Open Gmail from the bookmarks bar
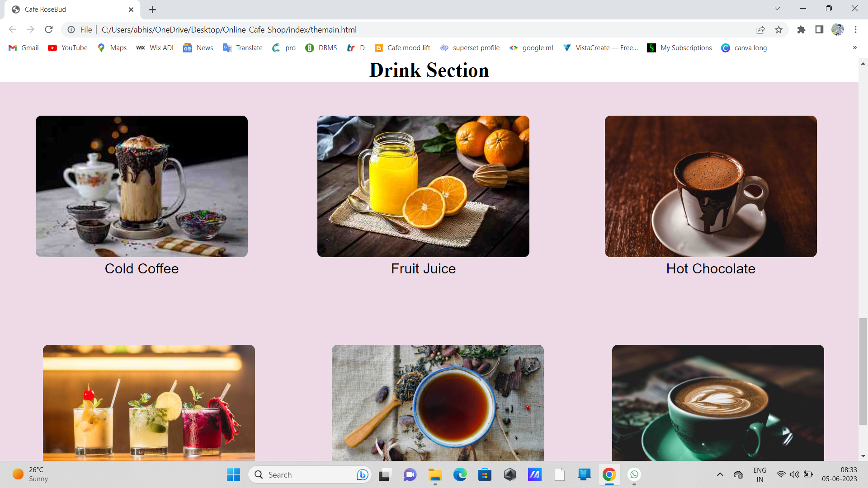Viewport: 868px width, 488px height. click(23, 47)
